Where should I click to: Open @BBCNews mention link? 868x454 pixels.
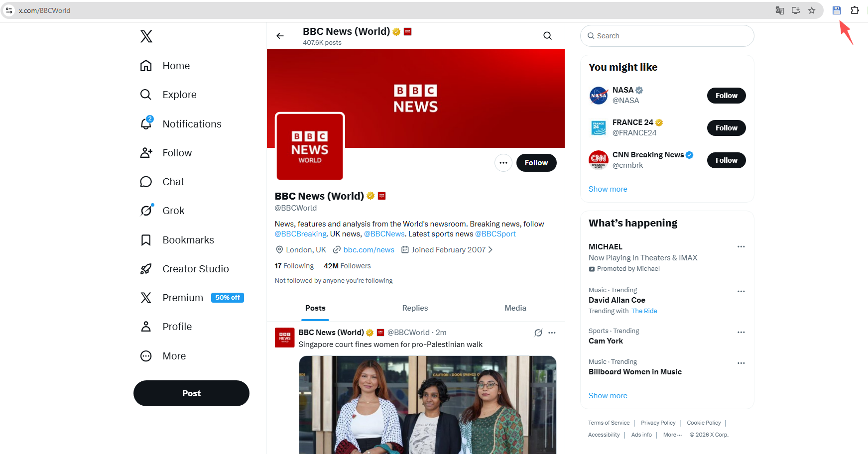pyautogui.click(x=384, y=234)
